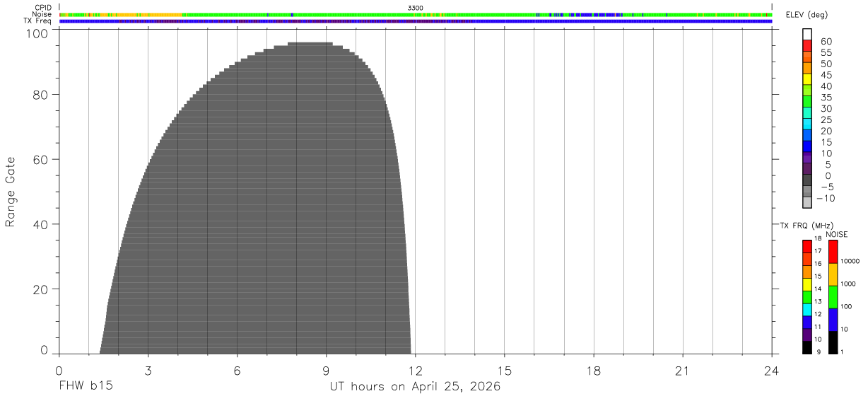This screenshot has width=868, height=401.
Task: Click the ELEV colorbar label '35'
Action: tap(826, 98)
